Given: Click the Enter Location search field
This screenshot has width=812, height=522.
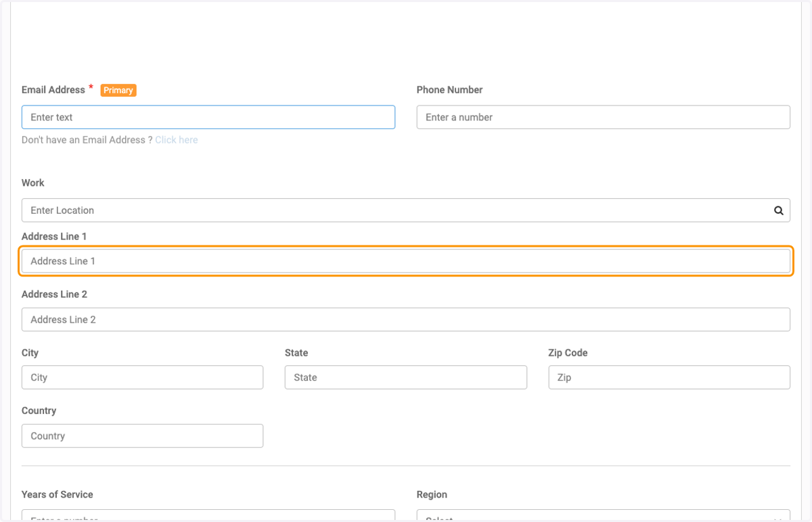Looking at the screenshot, I should [406, 210].
